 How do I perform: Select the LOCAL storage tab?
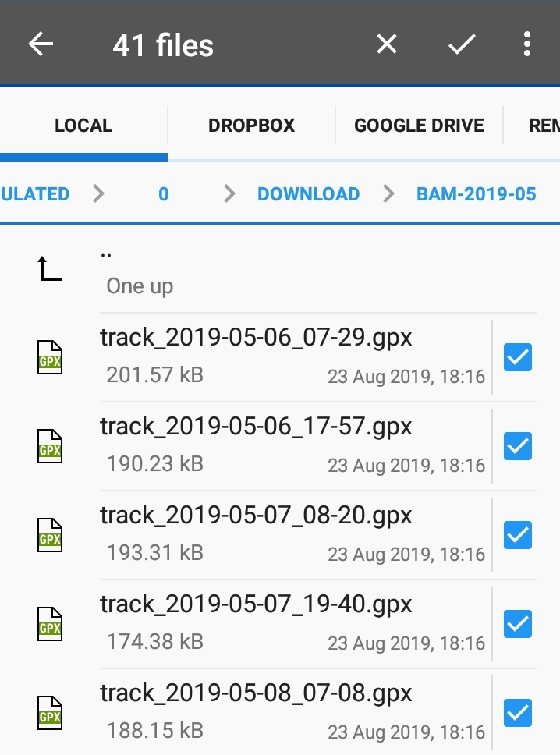[83, 126]
